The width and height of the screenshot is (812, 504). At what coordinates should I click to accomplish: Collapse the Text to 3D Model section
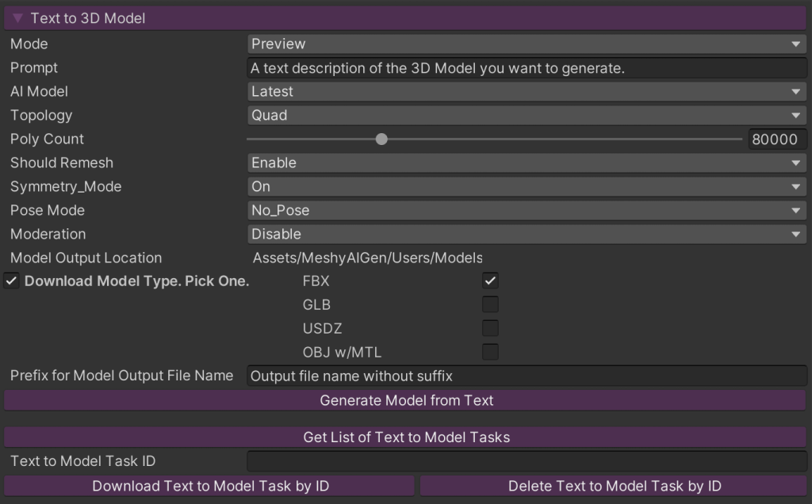[18, 18]
